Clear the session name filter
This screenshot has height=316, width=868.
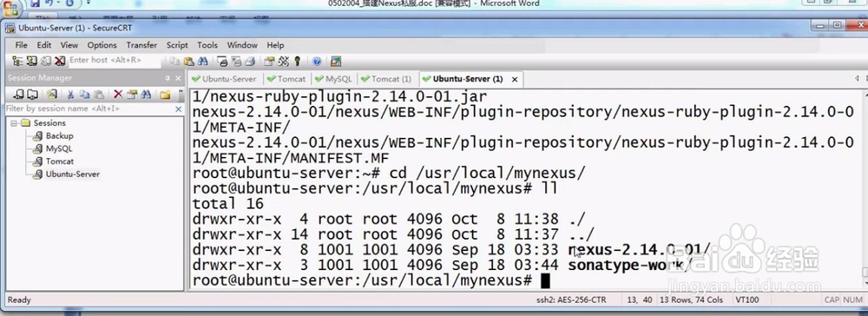pos(178,109)
